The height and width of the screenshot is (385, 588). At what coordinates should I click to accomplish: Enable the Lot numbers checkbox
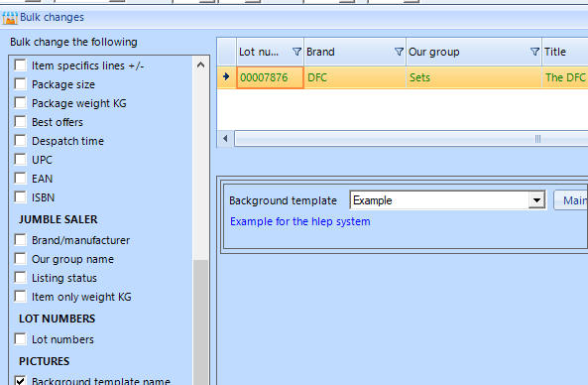[20, 338]
